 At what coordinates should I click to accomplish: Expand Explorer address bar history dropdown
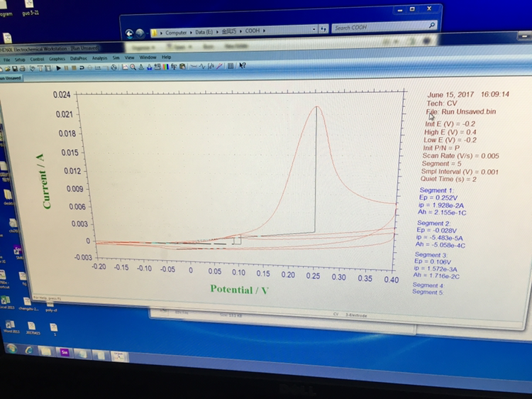click(x=314, y=30)
